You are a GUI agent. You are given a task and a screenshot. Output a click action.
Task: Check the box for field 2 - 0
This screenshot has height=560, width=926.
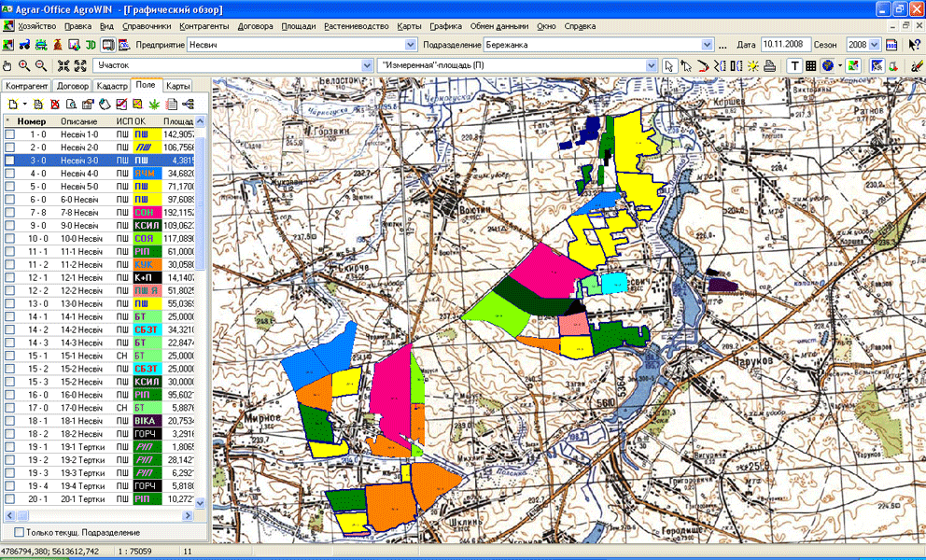coord(9,147)
